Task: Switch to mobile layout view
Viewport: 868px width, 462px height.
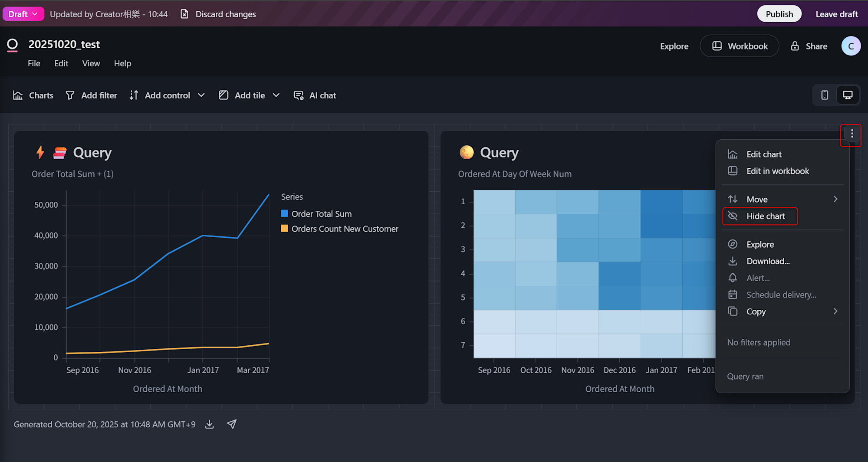Action: pos(825,95)
